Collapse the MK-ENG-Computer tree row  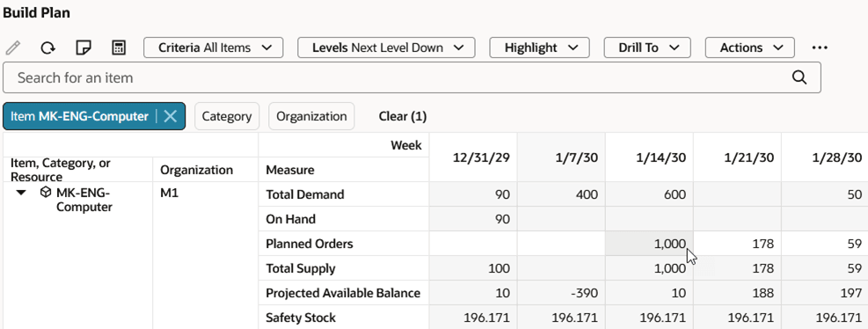(21, 194)
